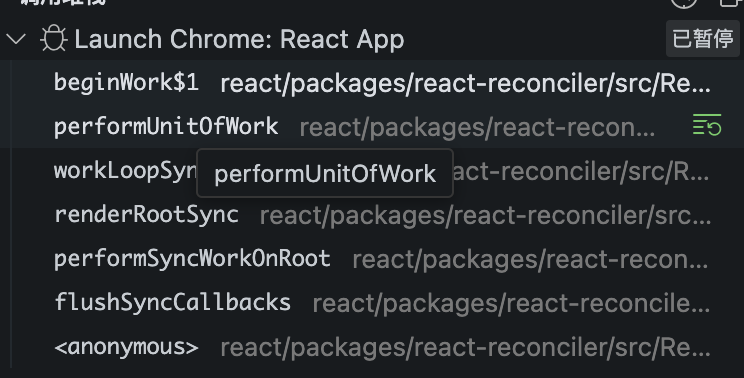Open the <anonymous> frame's file path
The width and height of the screenshot is (744, 378).
465,348
